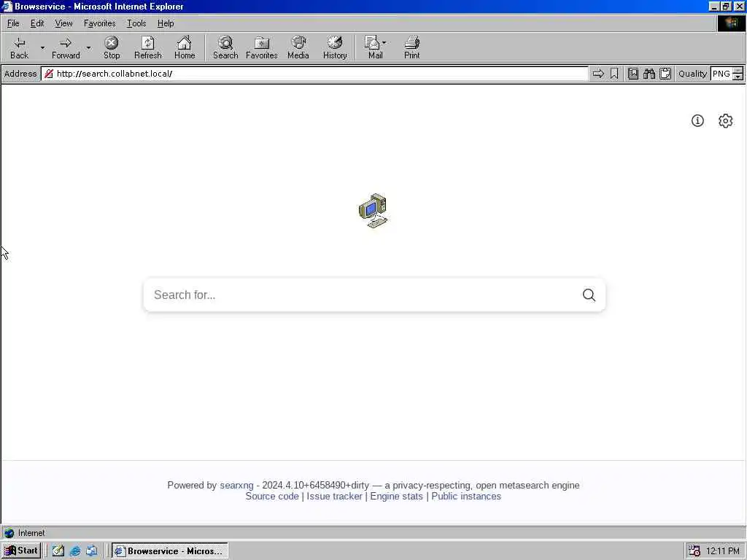Click the Go arrow beside address bar
Screen dimensions: 747x560
coord(598,74)
